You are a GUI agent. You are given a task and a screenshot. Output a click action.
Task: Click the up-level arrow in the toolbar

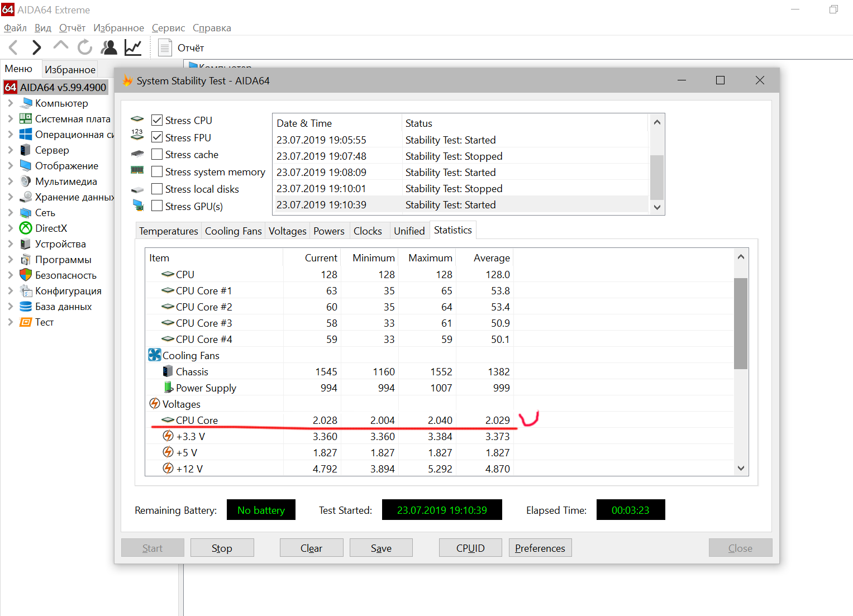[60, 46]
